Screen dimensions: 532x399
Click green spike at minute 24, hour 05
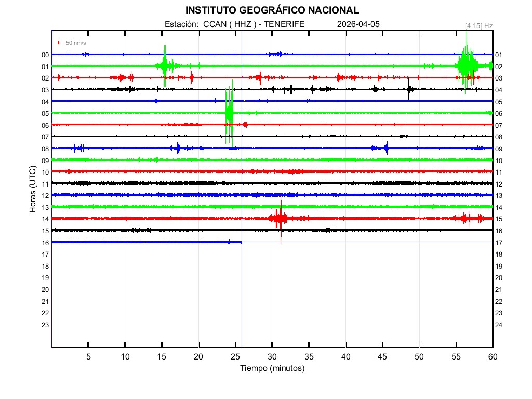point(229,113)
